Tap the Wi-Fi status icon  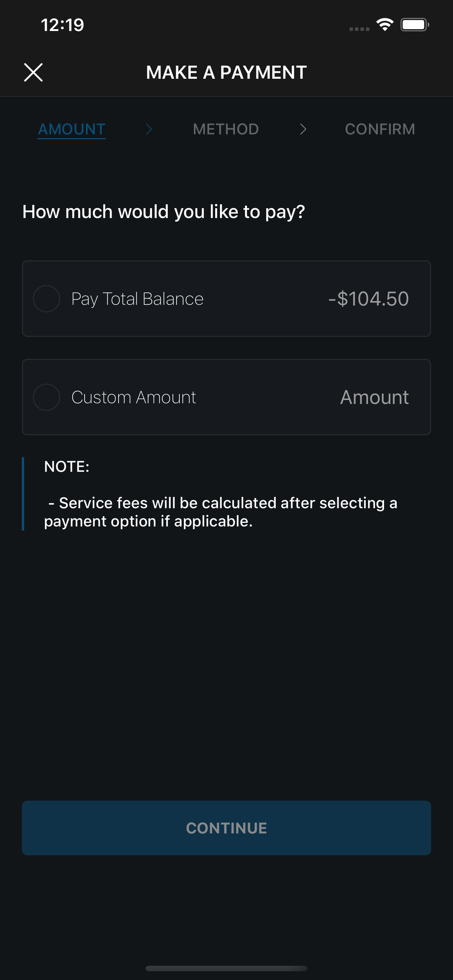(x=385, y=25)
